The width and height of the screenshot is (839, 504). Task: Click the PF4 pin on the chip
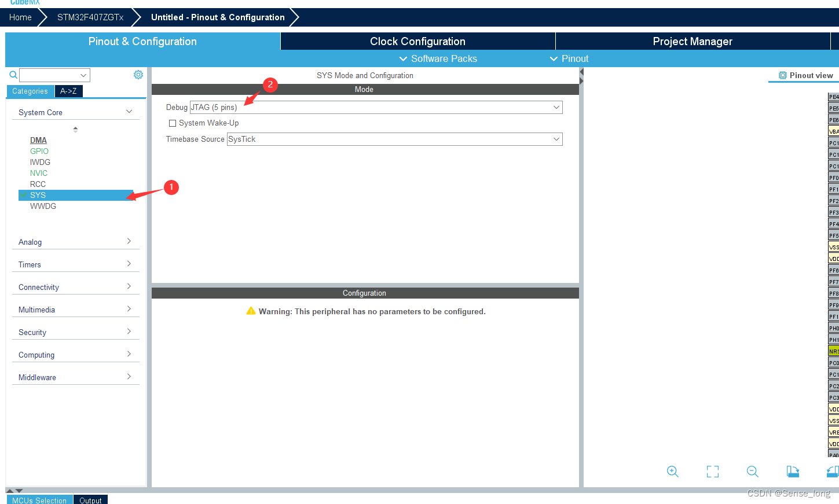pos(834,224)
